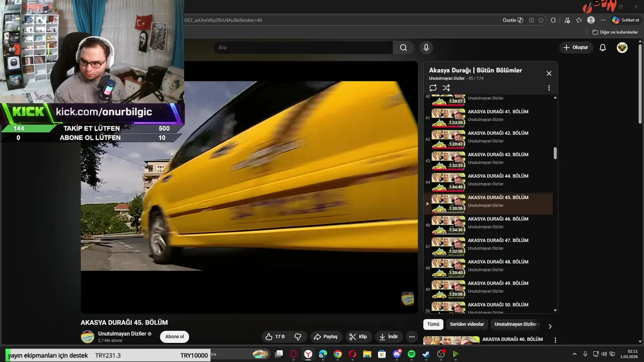Open Microsoft Edge from the taskbar
The height and width of the screenshot is (362, 644).
pos(323,354)
